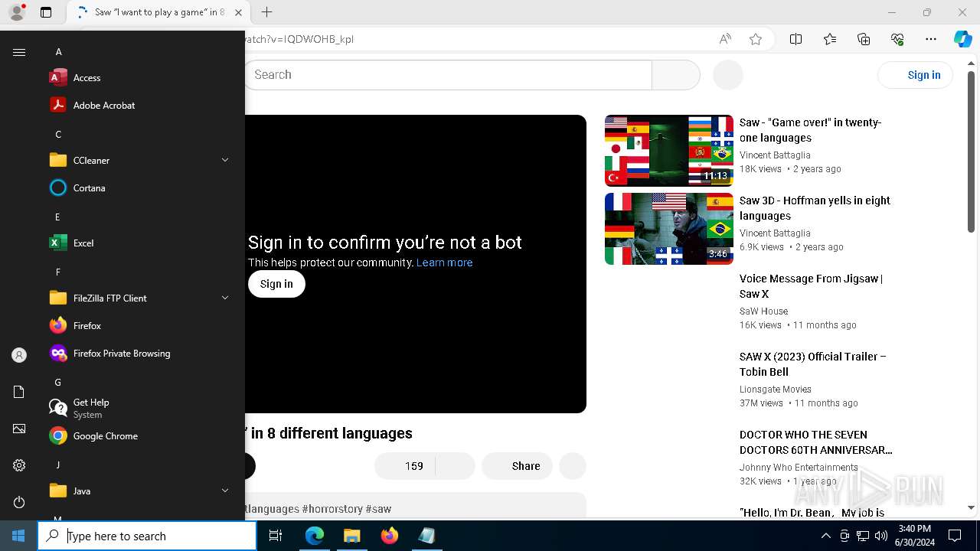Jump to letter A section header
Viewport: 980px width, 551px height.
(59, 52)
